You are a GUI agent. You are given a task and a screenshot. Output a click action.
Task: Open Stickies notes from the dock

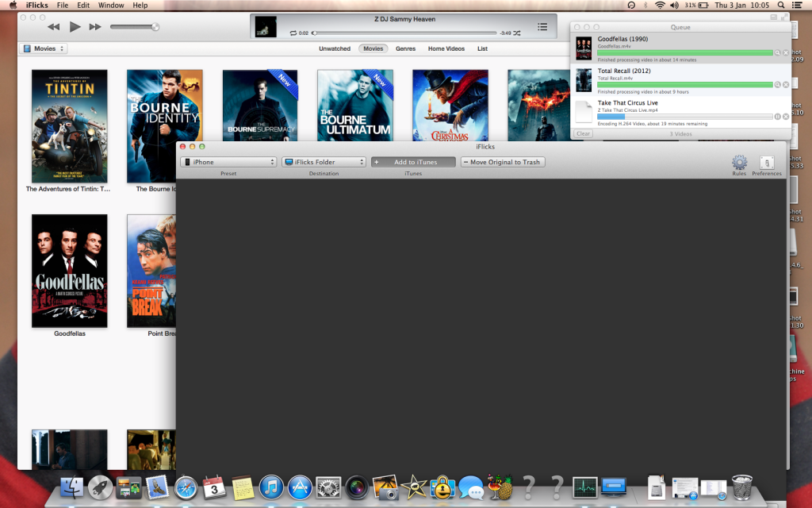pos(243,488)
